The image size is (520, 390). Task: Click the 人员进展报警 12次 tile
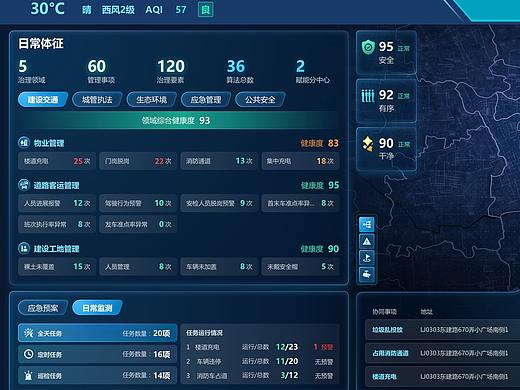pos(57,203)
